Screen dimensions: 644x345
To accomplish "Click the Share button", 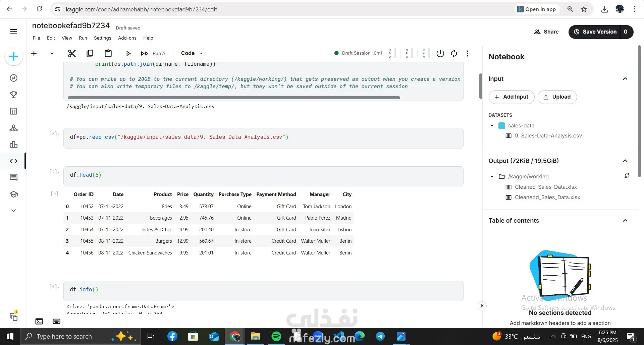I will pyautogui.click(x=546, y=32).
